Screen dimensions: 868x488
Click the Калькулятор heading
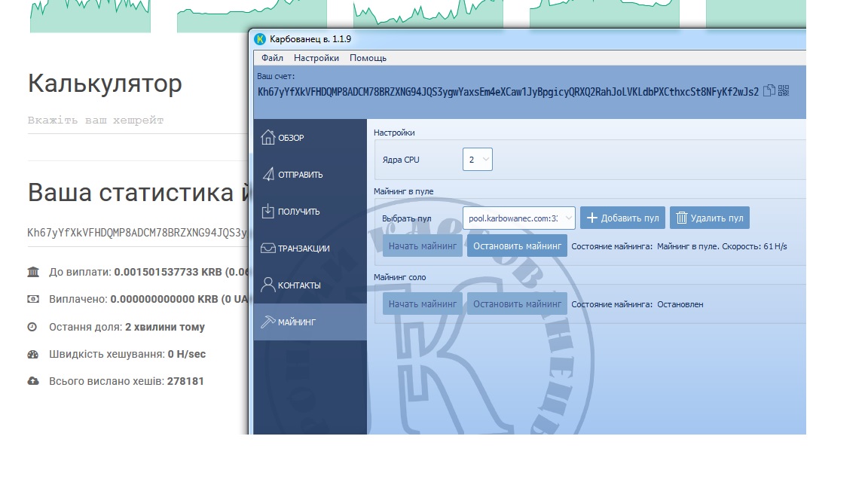coord(105,84)
